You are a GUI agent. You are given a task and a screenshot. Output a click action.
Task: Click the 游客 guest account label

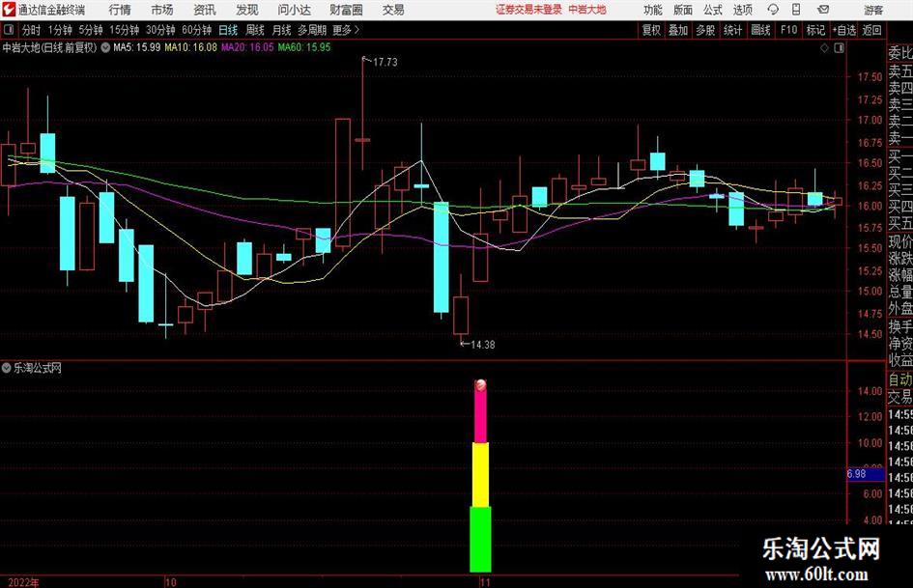pos(873,10)
